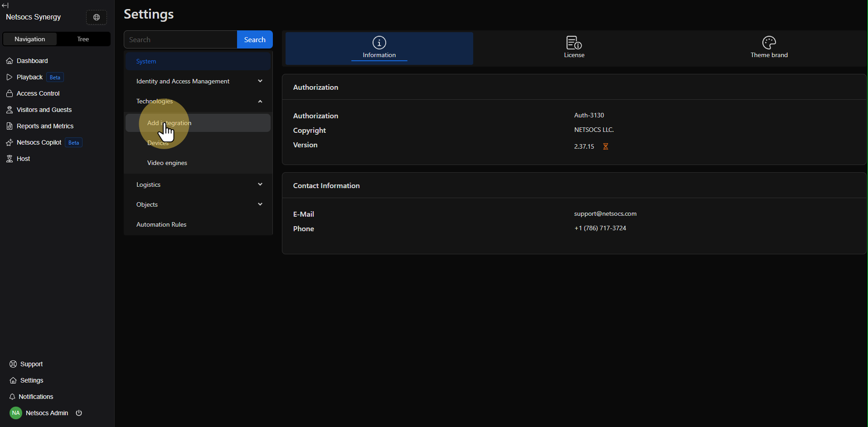Click the NA user avatar
The height and width of the screenshot is (427, 868).
pyautogui.click(x=16, y=413)
